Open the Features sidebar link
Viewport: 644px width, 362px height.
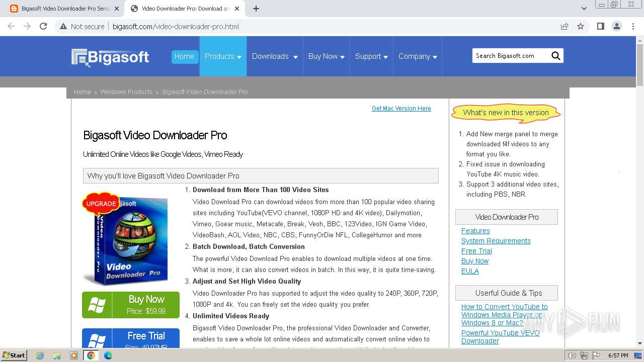[x=475, y=231]
